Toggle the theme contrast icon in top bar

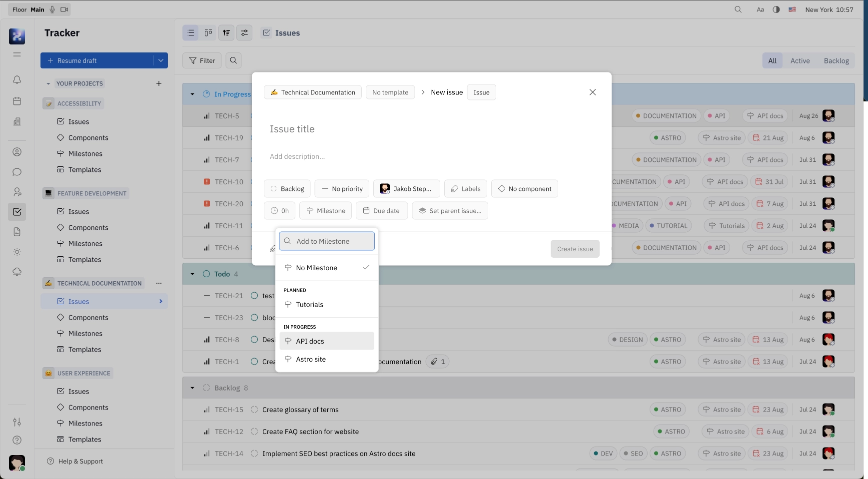pyautogui.click(x=776, y=9)
